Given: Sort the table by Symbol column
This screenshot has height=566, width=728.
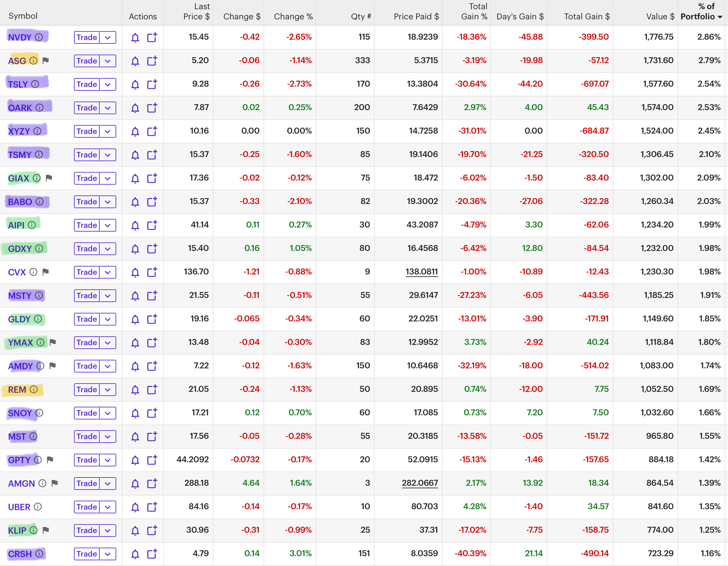Looking at the screenshot, I should pos(23,16).
